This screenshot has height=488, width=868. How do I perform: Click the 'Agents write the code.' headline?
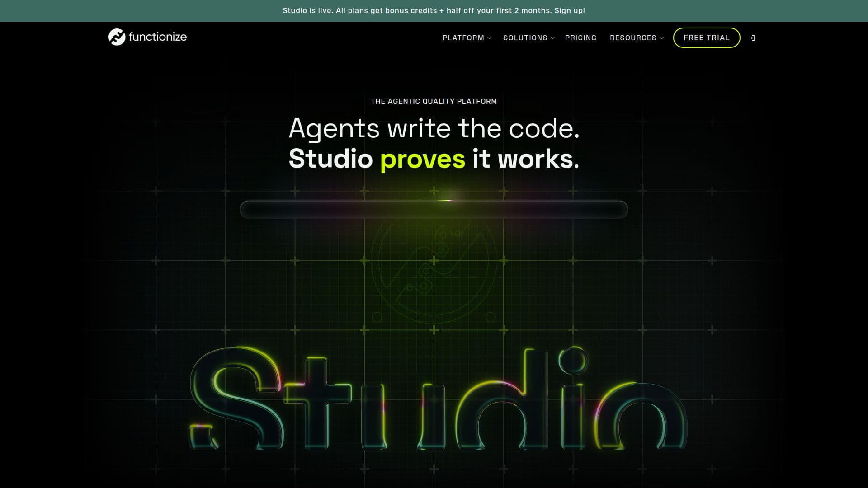tap(434, 128)
